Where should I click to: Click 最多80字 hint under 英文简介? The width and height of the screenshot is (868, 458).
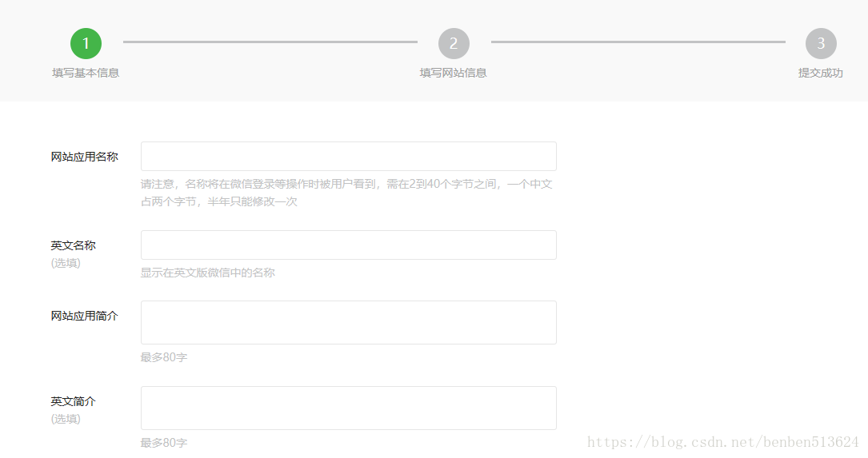[164, 443]
